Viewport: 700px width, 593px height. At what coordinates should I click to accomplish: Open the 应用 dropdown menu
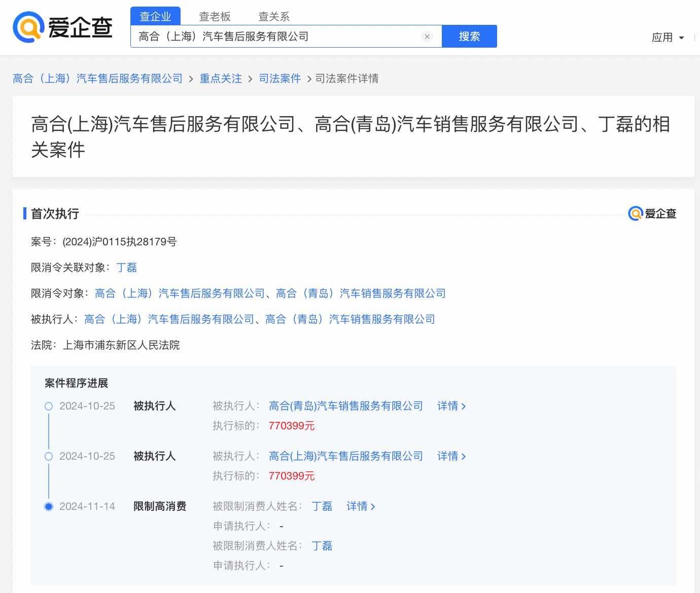[668, 38]
